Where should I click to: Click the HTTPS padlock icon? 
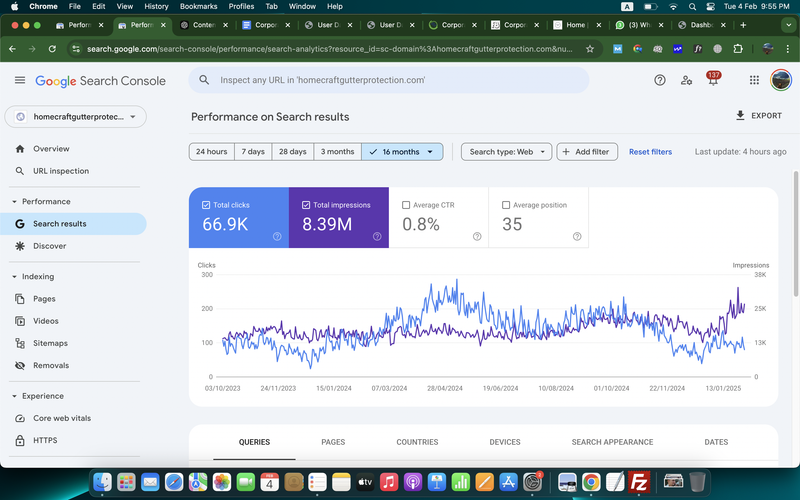[20, 440]
